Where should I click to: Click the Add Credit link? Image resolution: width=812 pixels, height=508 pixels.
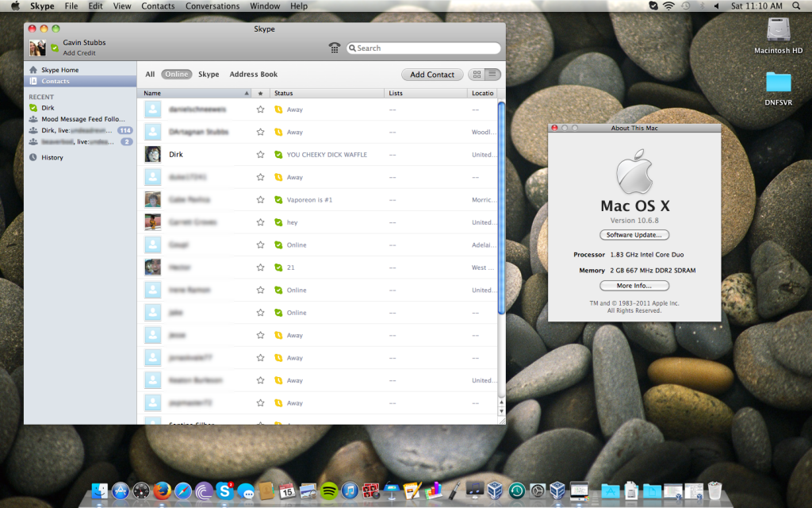point(79,53)
